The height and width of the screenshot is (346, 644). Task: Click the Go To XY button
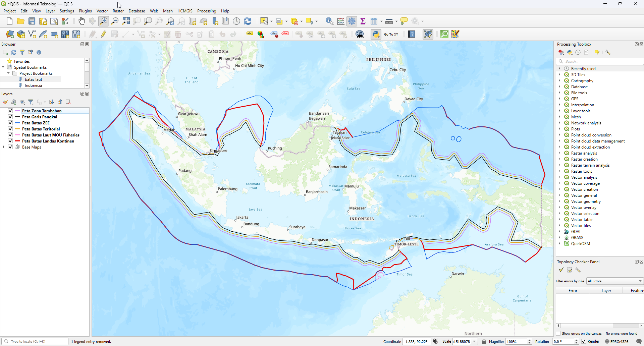[391, 34]
